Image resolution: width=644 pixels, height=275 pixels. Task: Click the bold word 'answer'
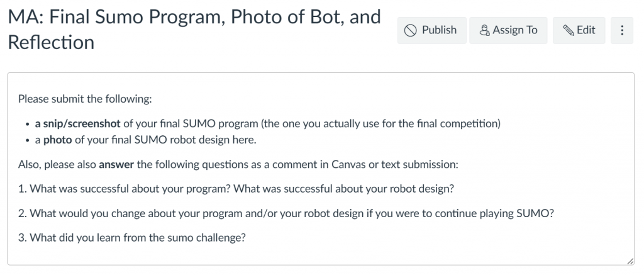pos(116,164)
